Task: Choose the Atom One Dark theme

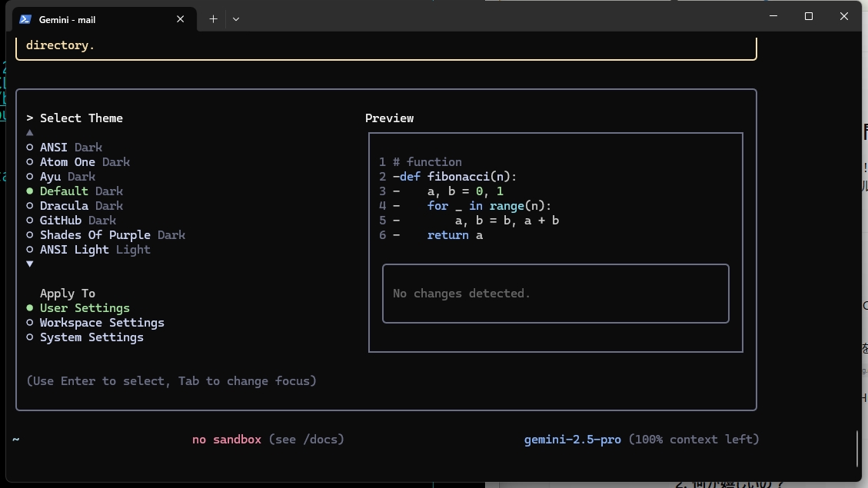Action: pos(85,162)
